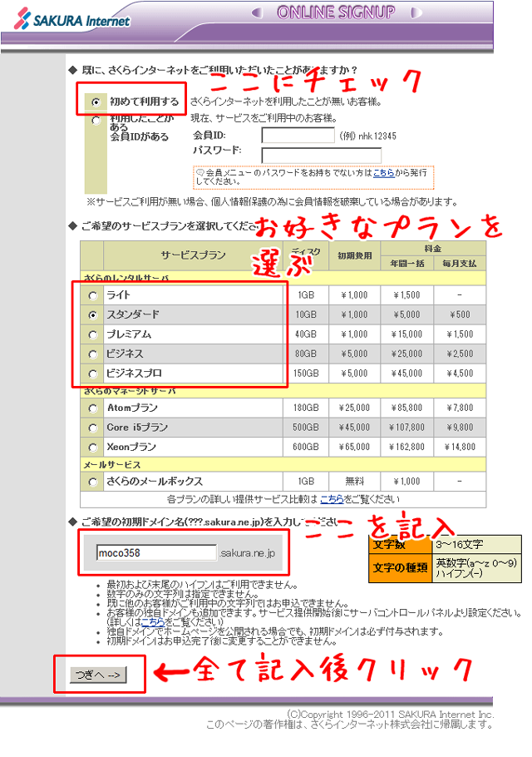This screenshot has width=532, height=757.
Task: Click the 3～16文字 length rule cell
Action: point(476,544)
